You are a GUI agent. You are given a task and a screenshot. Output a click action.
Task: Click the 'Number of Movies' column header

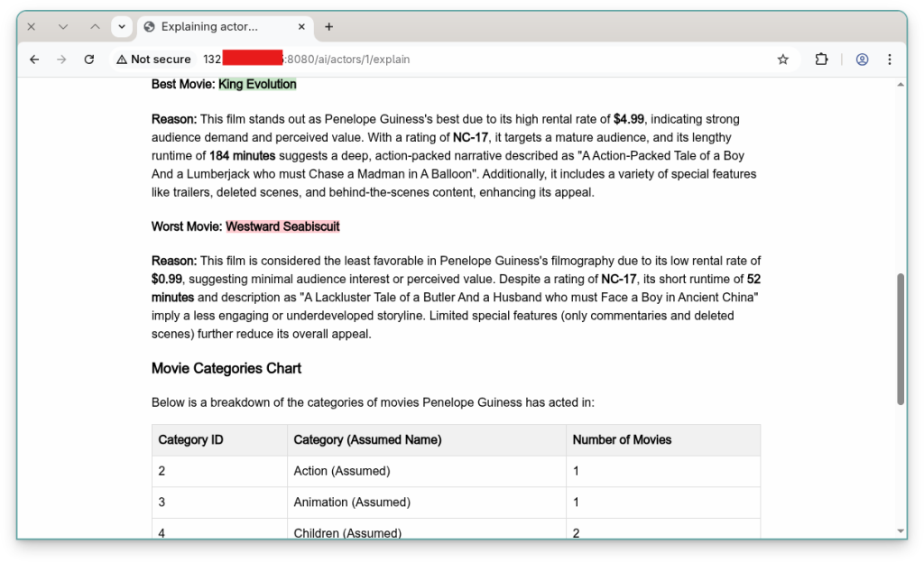[622, 440]
